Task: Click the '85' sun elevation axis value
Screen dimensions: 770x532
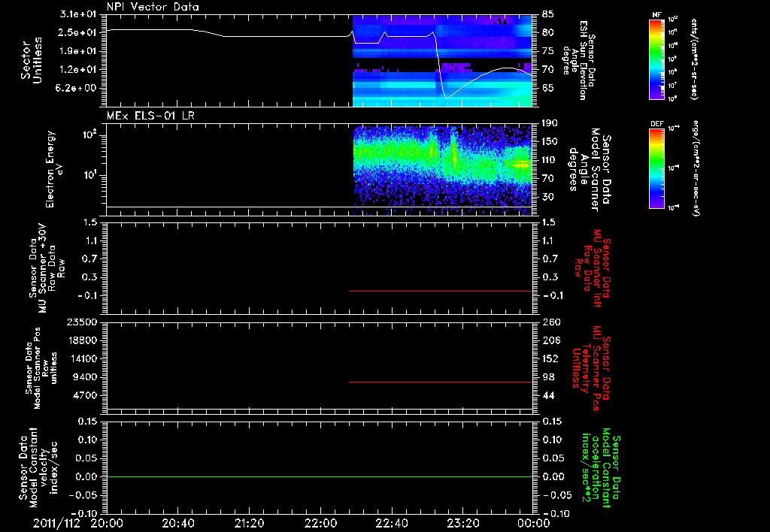Action: (548, 15)
